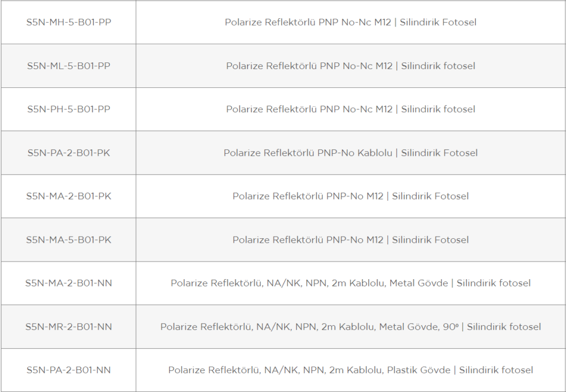Open the Metal Gövde, 90° description
This screenshot has width=566, height=392.
click(x=350, y=327)
